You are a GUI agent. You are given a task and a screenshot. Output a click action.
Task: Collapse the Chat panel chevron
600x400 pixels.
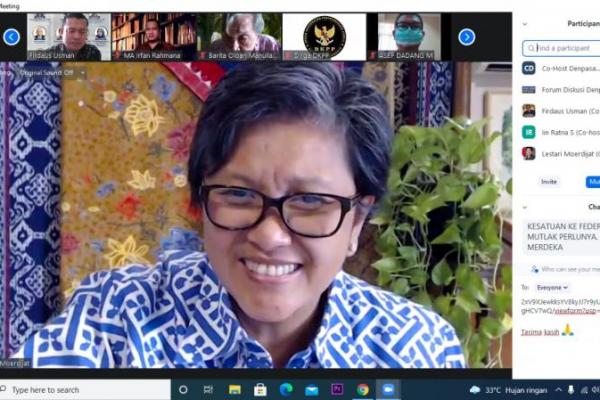(x=525, y=207)
